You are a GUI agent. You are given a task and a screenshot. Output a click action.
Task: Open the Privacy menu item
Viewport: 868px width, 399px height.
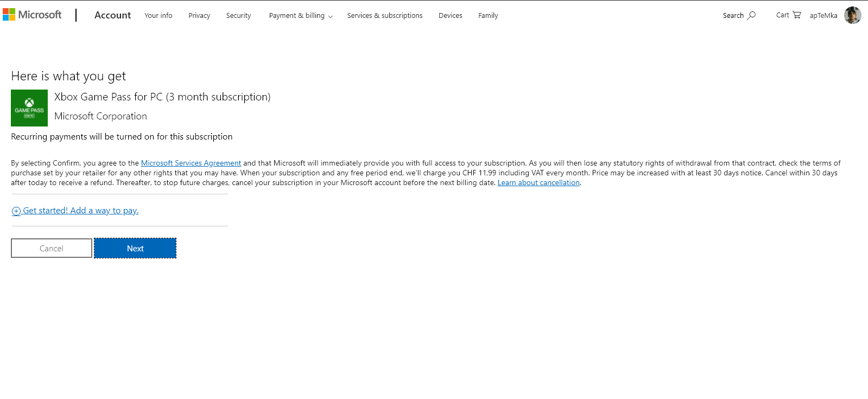(199, 16)
